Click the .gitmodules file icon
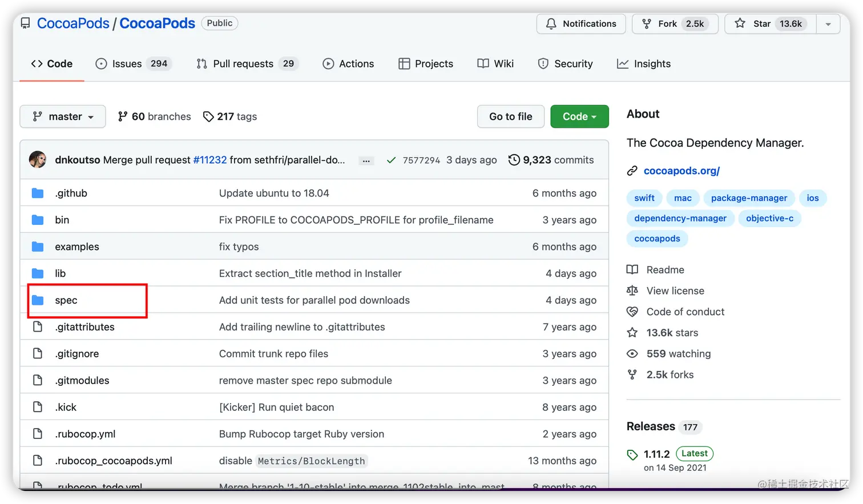The width and height of the screenshot is (863, 504). [x=38, y=381]
